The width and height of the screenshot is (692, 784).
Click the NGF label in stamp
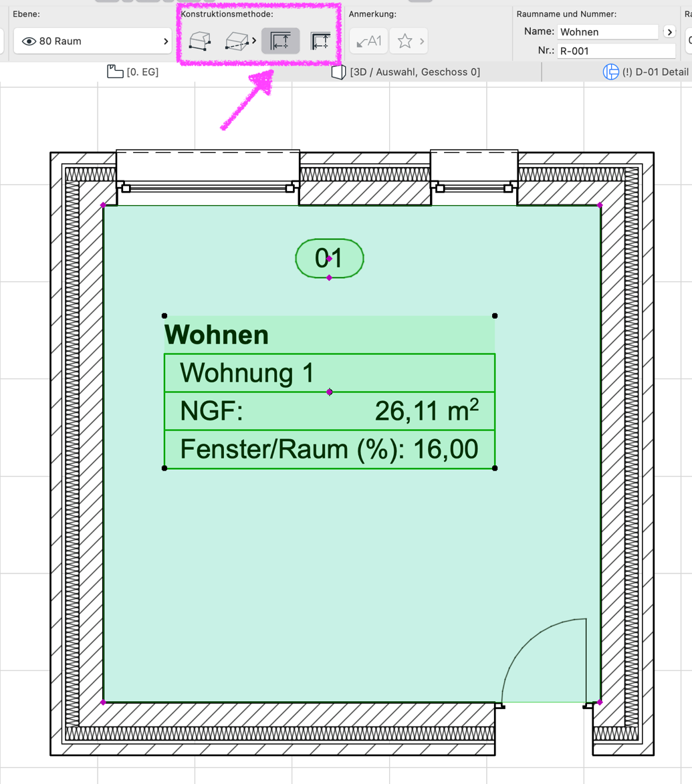pyautogui.click(x=211, y=411)
